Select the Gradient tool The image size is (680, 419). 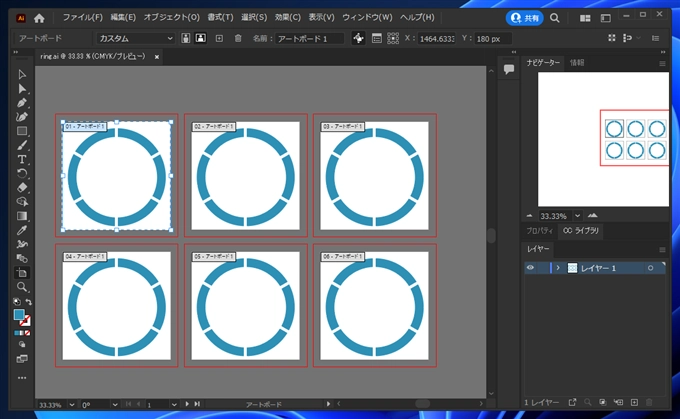22,216
